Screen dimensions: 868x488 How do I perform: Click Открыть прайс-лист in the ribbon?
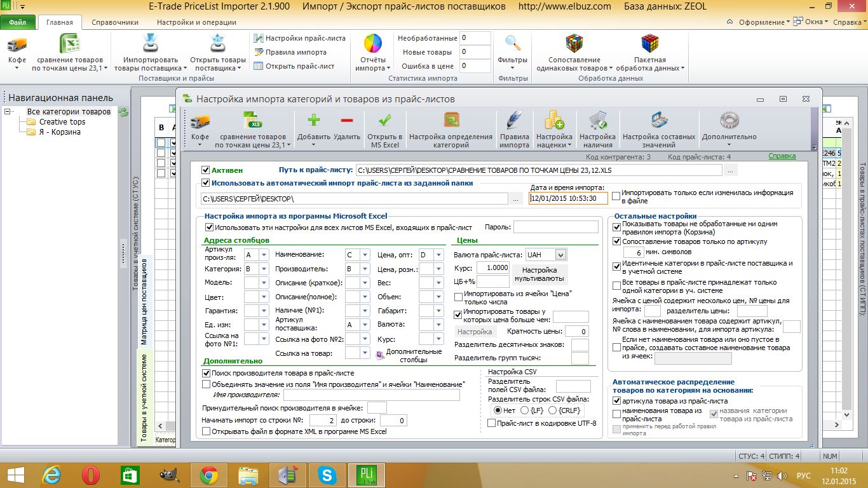(294, 66)
